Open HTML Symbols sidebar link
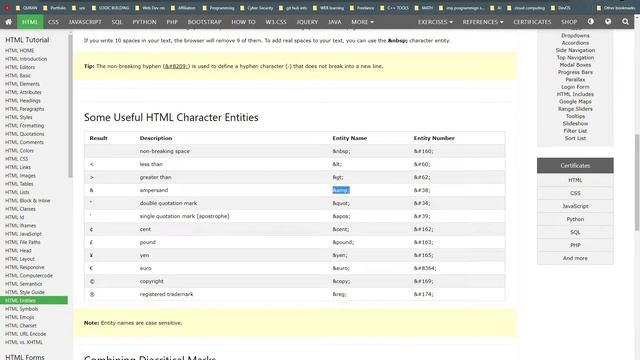 tap(21, 309)
